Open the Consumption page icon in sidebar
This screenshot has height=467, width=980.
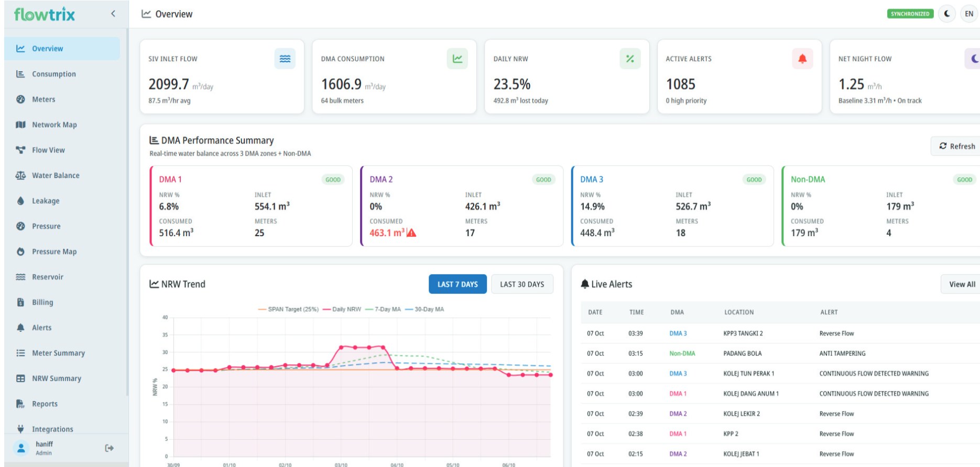click(x=20, y=74)
